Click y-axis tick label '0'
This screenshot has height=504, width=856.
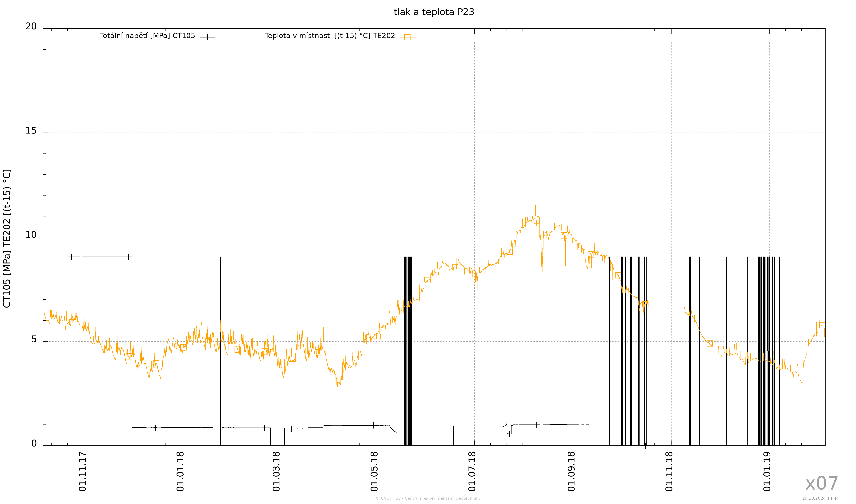coord(34,444)
